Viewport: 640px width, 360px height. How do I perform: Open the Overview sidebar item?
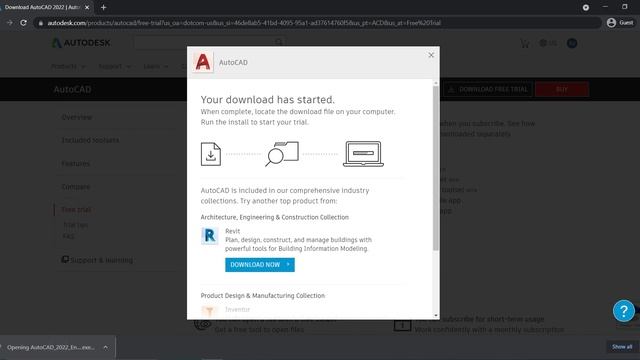point(77,118)
